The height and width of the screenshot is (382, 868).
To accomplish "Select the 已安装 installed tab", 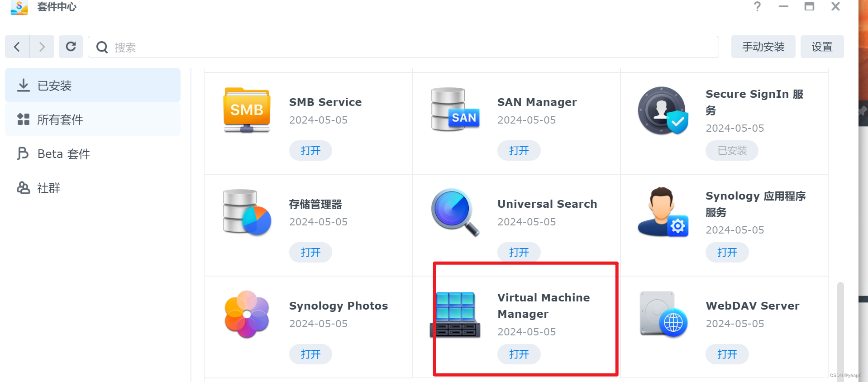I will pos(93,85).
